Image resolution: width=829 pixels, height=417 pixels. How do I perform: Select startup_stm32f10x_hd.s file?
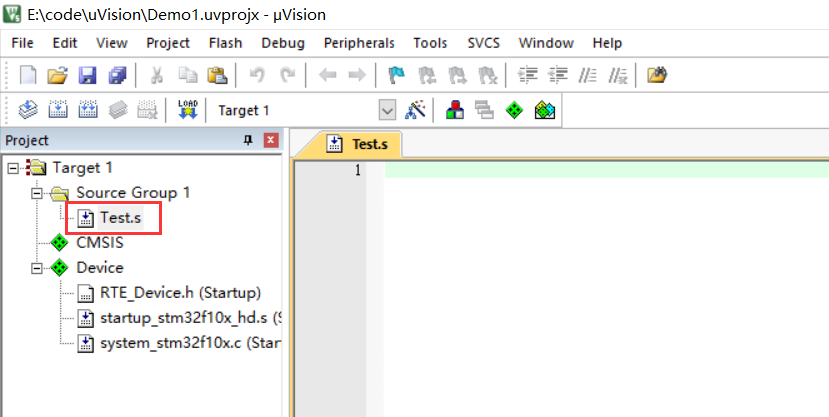click(190, 318)
